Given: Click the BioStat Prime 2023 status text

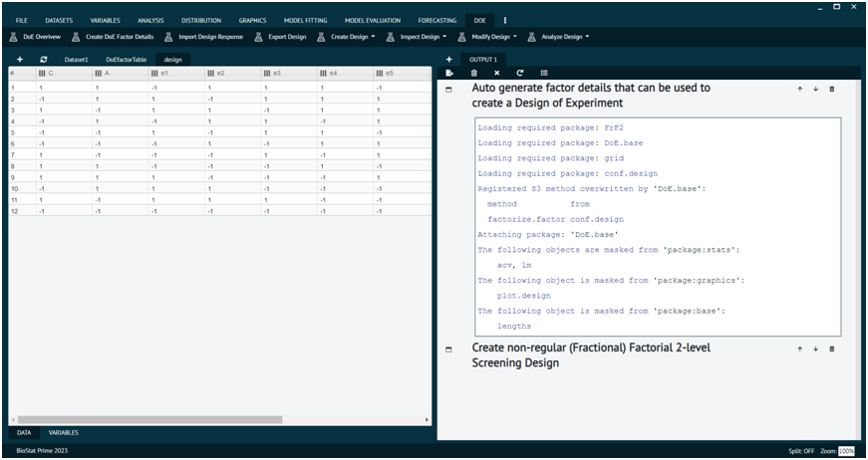Looking at the screenshot, I should [x=42, y=451].
